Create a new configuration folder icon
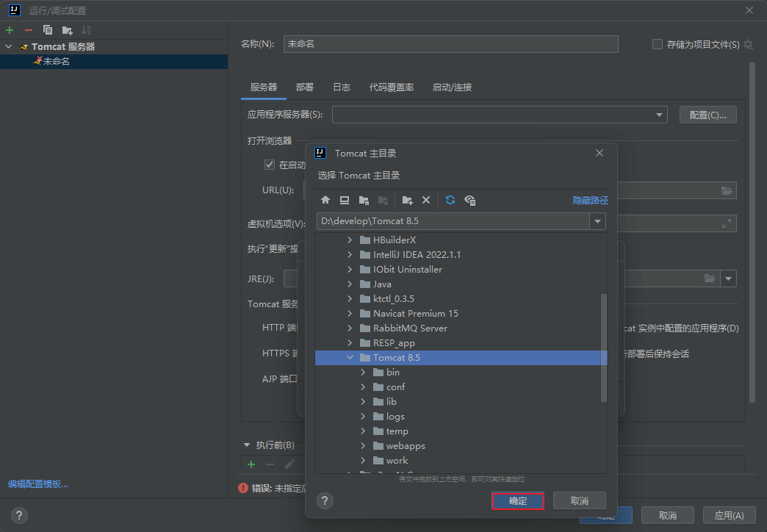Screen dimensions: 767x532 coord(68,30)
